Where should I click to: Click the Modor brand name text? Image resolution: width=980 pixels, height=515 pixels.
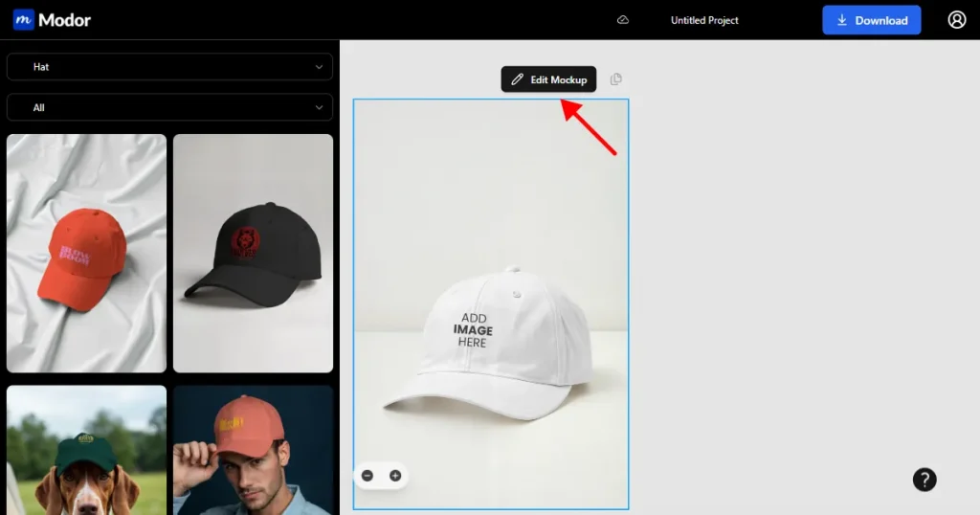pyautogui.click(x=64, y=20)
